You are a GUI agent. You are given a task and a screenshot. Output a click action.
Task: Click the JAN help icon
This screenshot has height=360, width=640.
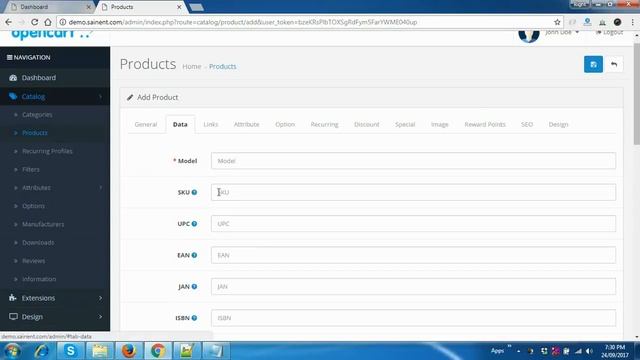[x=194, y=287]
